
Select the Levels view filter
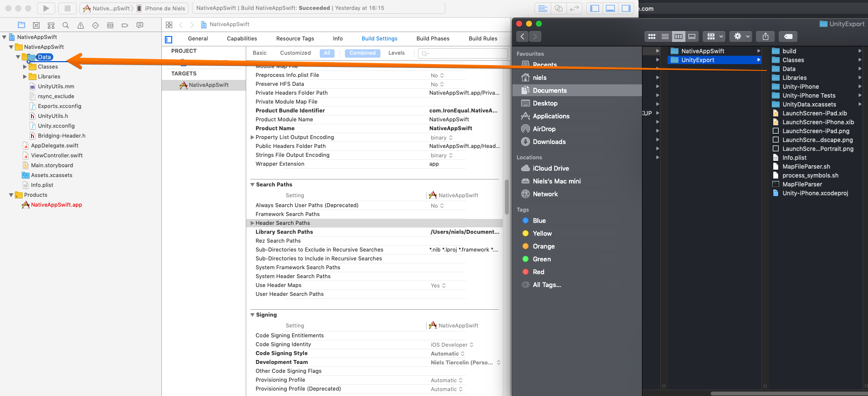(x=396, y=53)
